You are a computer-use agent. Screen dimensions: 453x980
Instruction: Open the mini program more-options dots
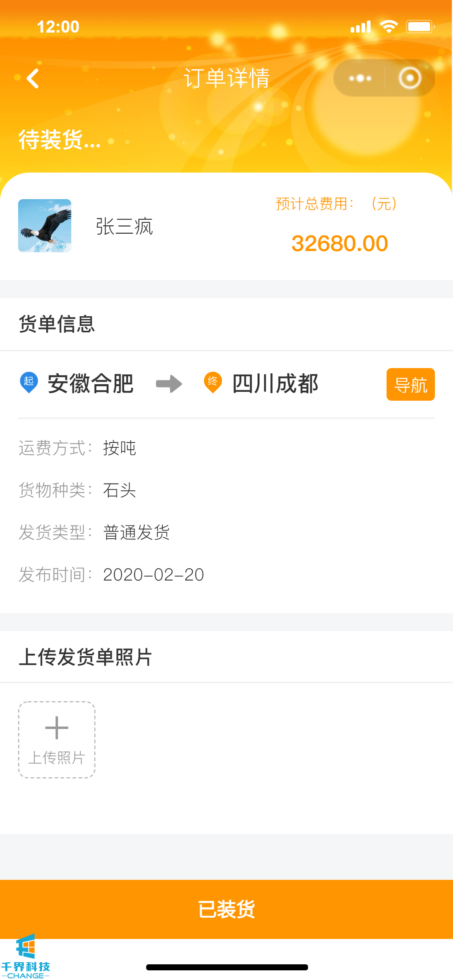click(x=360, y=78)
